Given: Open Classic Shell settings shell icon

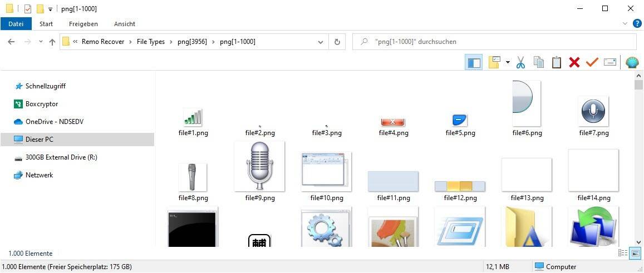Looking at the screenshot, I should pyautogui.click(x=632, y=62).
